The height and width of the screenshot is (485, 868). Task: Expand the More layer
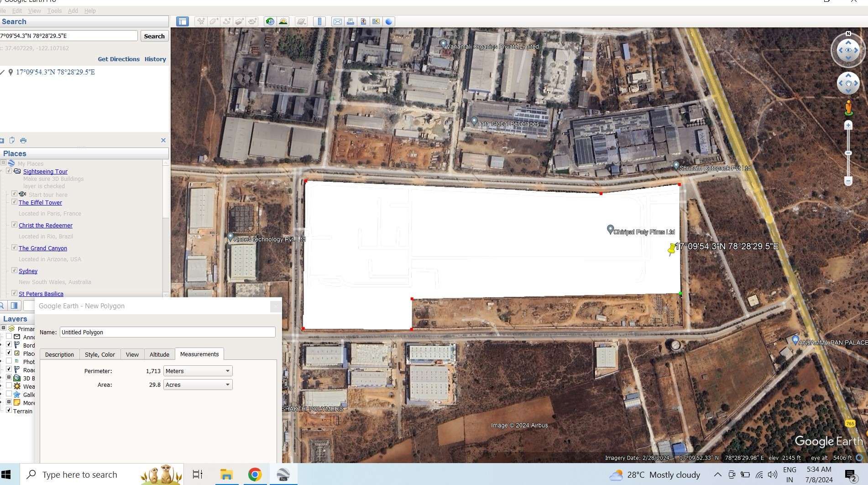click(x=1, y=402)
